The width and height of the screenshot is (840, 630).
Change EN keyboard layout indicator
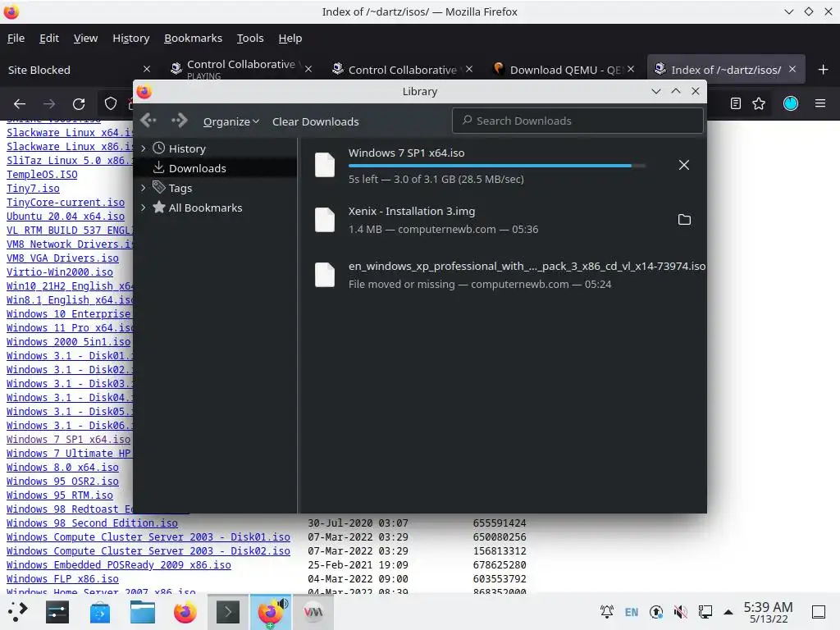[x=632, y=612]
